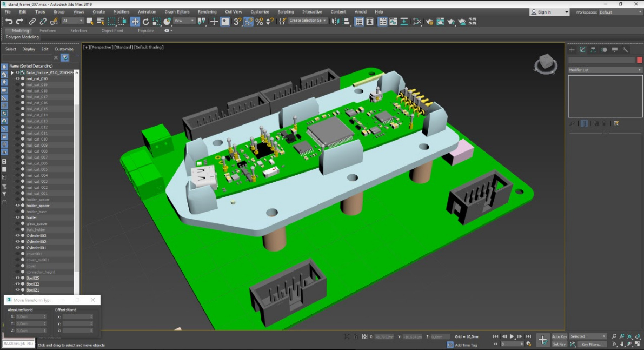Open the Render Setup teapot icon
Image resolution: width=644 pixels, height=350 pixels.
coord(429,22)
